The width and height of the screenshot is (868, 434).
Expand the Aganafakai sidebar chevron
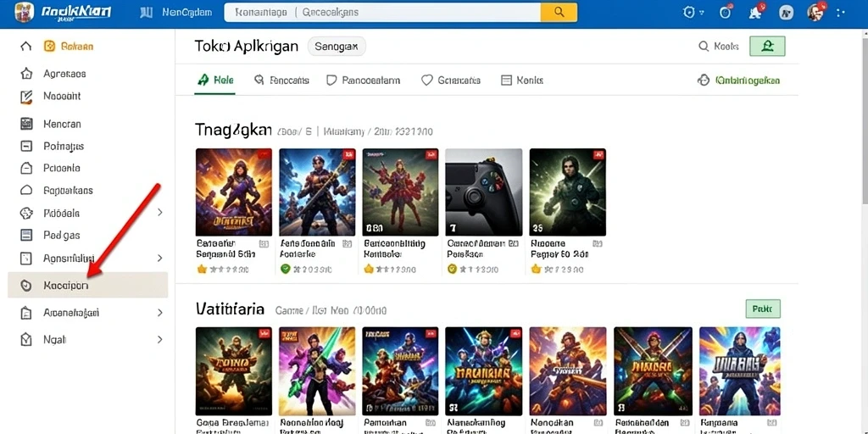pos(159,258)
